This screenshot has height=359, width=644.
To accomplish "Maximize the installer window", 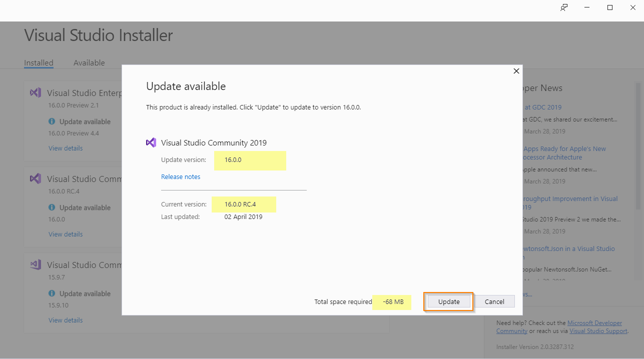I will (x=610, y=7).
